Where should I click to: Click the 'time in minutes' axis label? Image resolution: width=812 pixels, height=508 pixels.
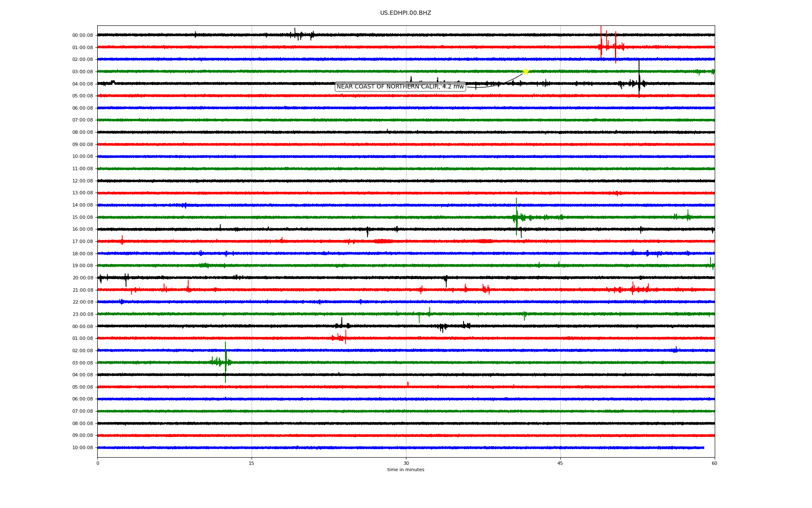[x=406, y=470]
